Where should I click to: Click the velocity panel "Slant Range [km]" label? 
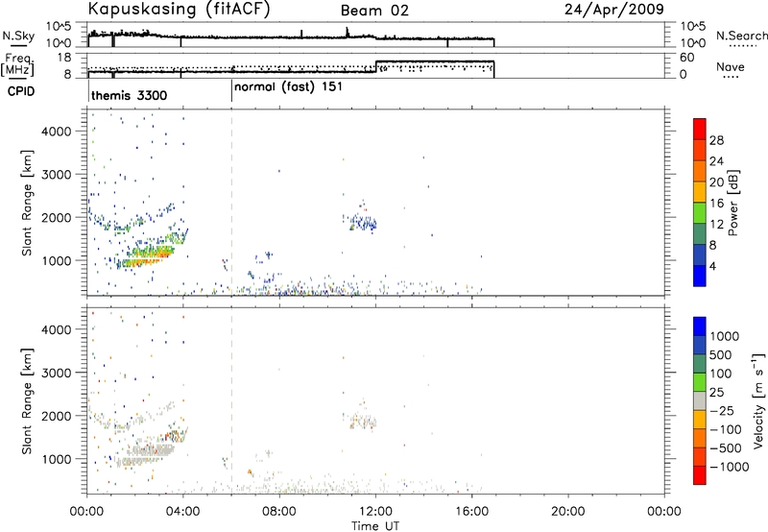[27, 401]
